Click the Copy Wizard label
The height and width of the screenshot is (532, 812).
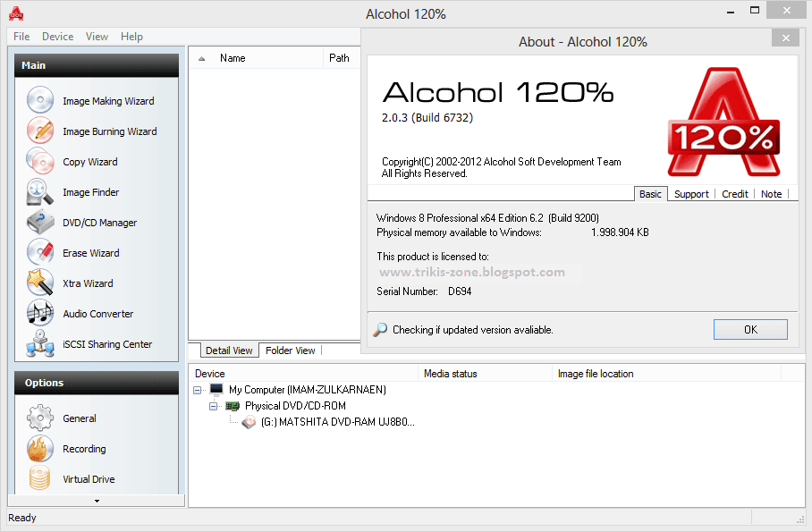tap(90, 162)
